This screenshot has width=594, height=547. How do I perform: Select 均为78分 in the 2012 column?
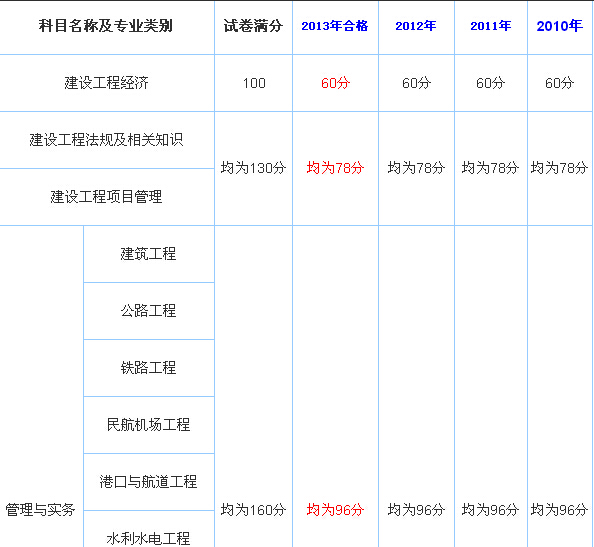[416, 168]
